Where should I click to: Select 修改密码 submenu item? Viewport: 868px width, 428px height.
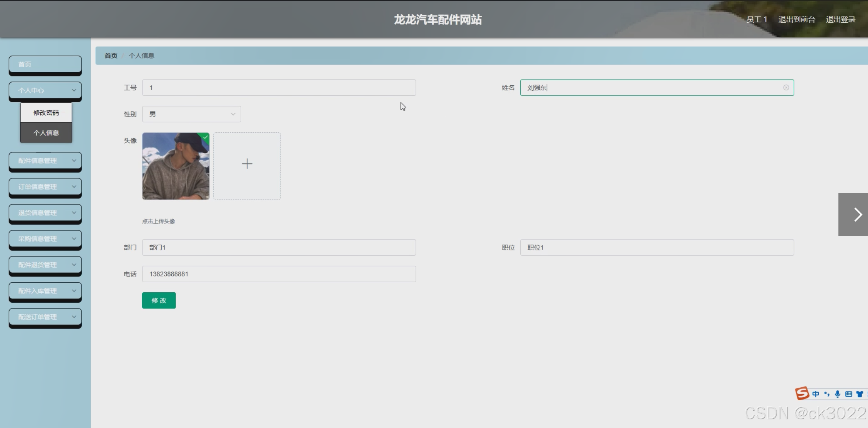pyautogui.click(x=46, y=113)
